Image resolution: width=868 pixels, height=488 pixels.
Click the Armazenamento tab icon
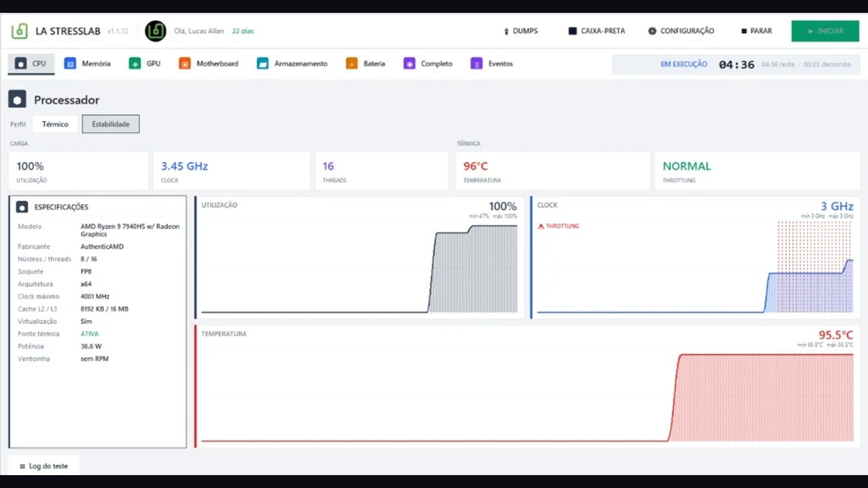262,64
